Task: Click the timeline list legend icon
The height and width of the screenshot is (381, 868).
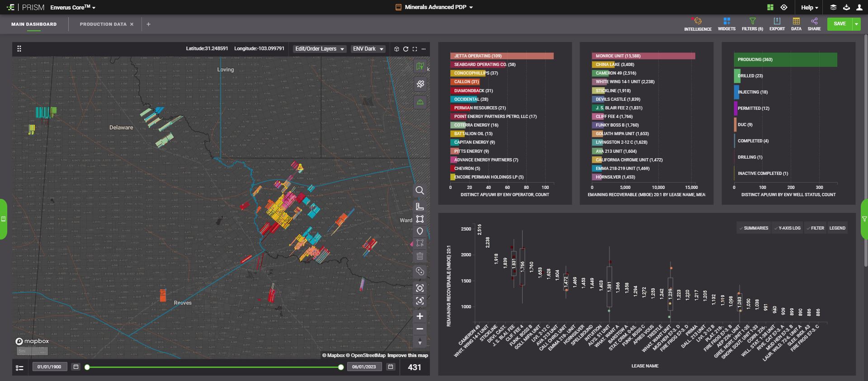Action: pyautogui.click(x=19, y=368)
